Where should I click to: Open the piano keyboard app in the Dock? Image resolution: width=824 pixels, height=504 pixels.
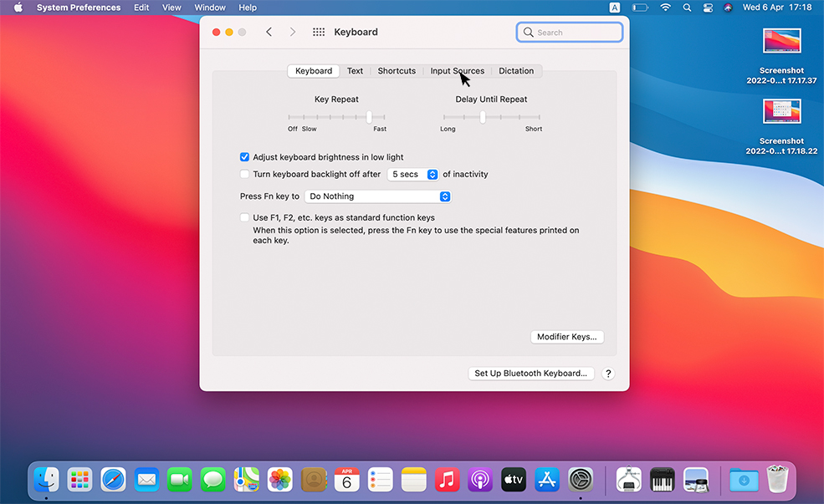pos(663,479)
